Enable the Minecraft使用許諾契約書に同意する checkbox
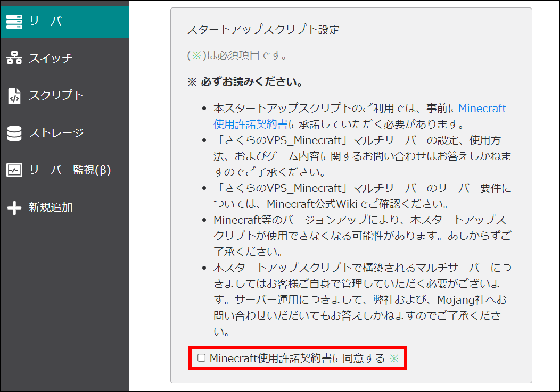This screenshot has height=392, width=560. click(x=201, y=358)
